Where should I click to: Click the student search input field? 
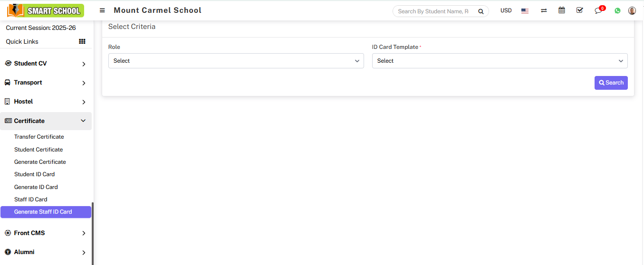[433, 11]
